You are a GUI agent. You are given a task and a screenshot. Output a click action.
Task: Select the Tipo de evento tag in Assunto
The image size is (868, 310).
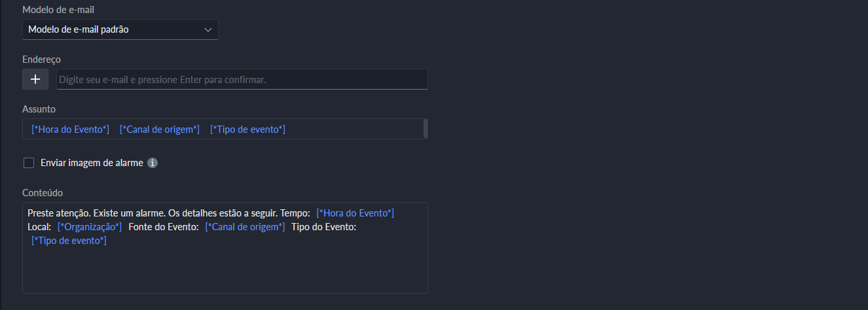pyautogui.click(x=247, y=129)
